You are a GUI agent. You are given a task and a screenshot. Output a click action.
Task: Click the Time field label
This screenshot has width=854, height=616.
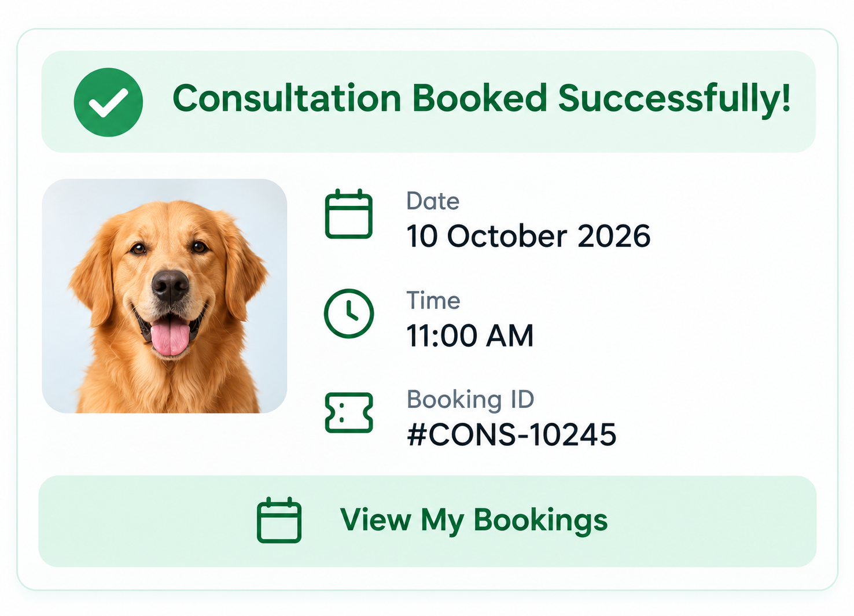pyautogui.click(x=433, y=301)
